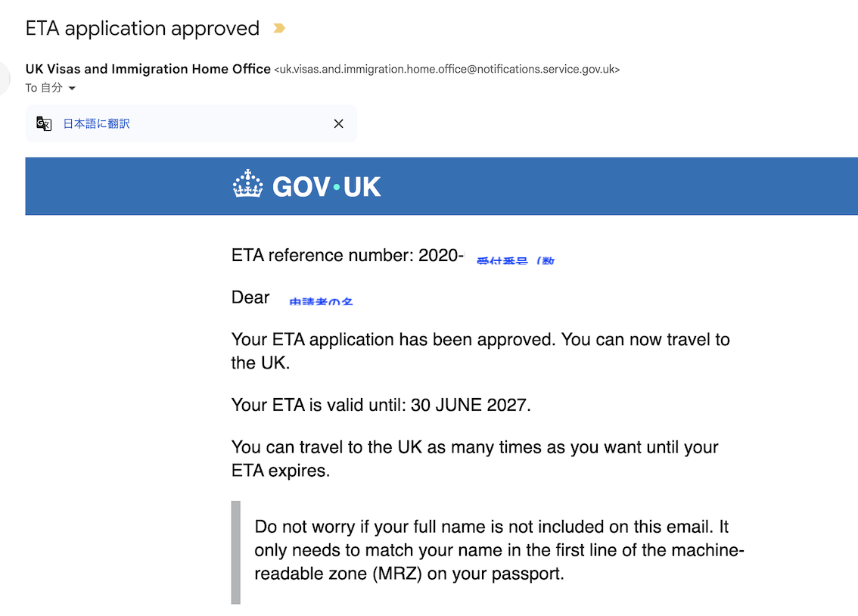
Task: Click the blue text after Dear
Action: tap(321, 300)
